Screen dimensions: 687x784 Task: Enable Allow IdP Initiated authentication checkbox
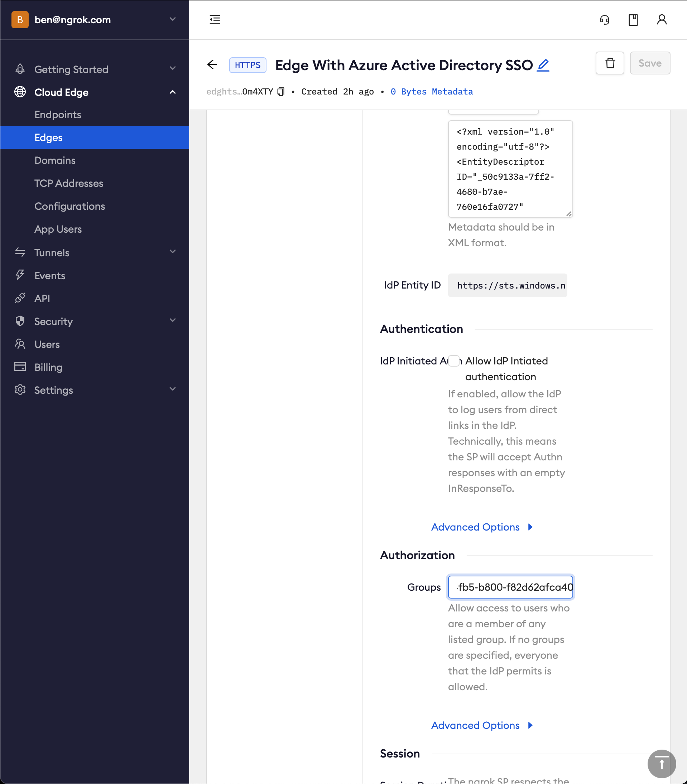click(x=453, y=361)
